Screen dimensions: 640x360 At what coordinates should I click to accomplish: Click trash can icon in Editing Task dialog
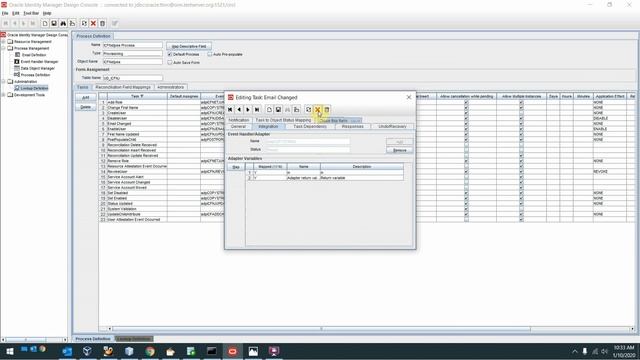pyautogui.click(x=327, y=109)
